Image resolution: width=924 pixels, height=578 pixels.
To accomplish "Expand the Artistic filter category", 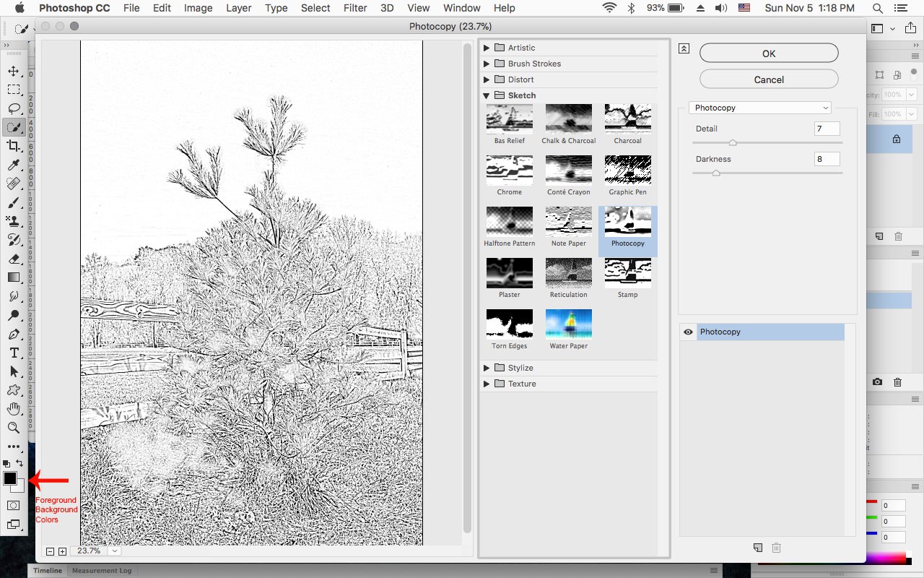I will 486,47.
